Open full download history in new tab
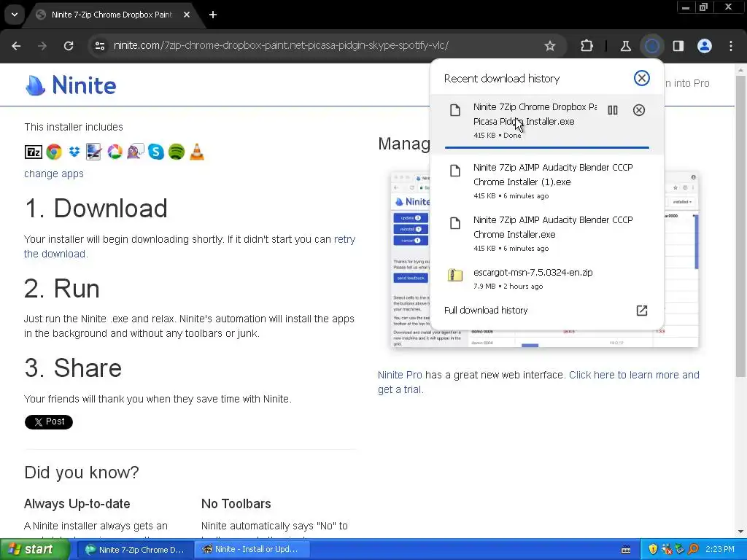The height and width of the screenshot is (560, 747). pos(642,311)
